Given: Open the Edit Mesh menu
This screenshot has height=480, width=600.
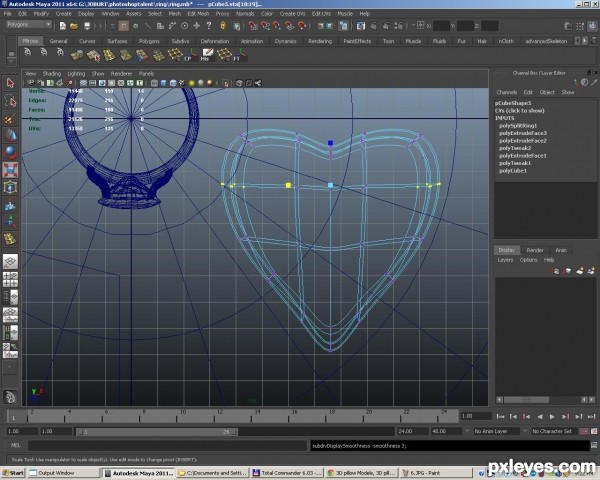Looking at the screenshot, I should pos(198,13).
